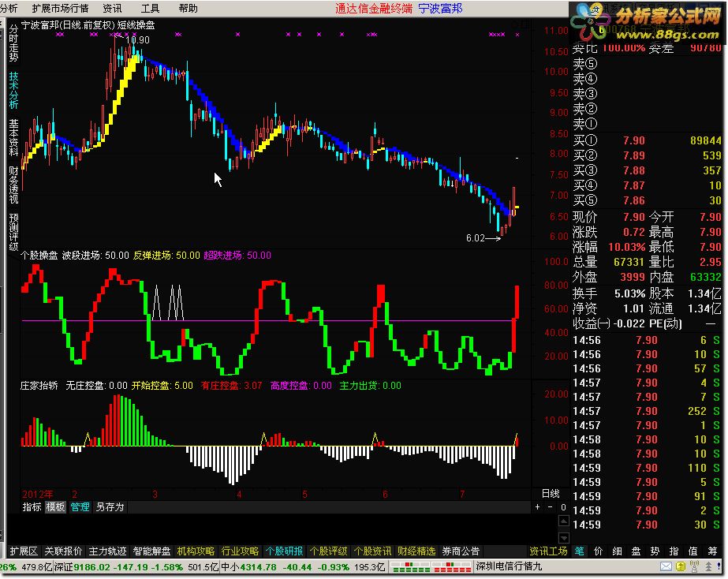Click chart title 宁波富邦(日线.前复权) 短线操盘
Screen dimensions: 728x579
[88, 25]
